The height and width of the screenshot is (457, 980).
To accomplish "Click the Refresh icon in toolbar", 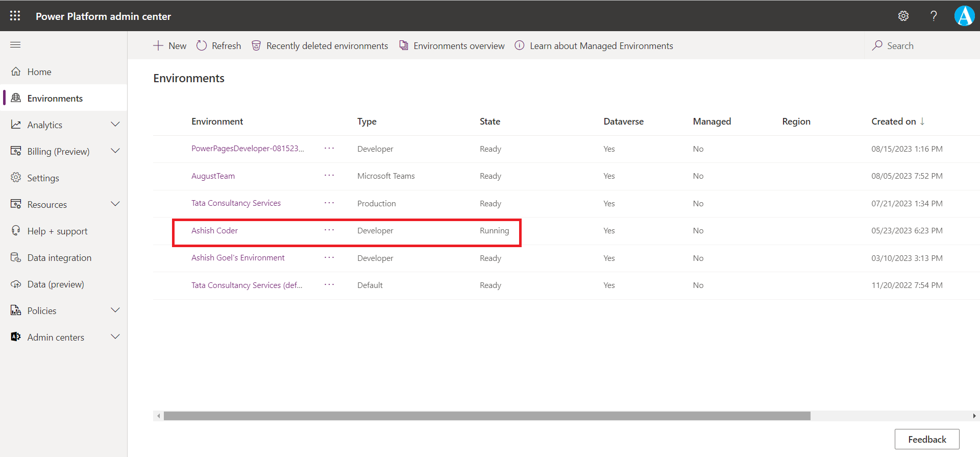I will coord(202,46).
